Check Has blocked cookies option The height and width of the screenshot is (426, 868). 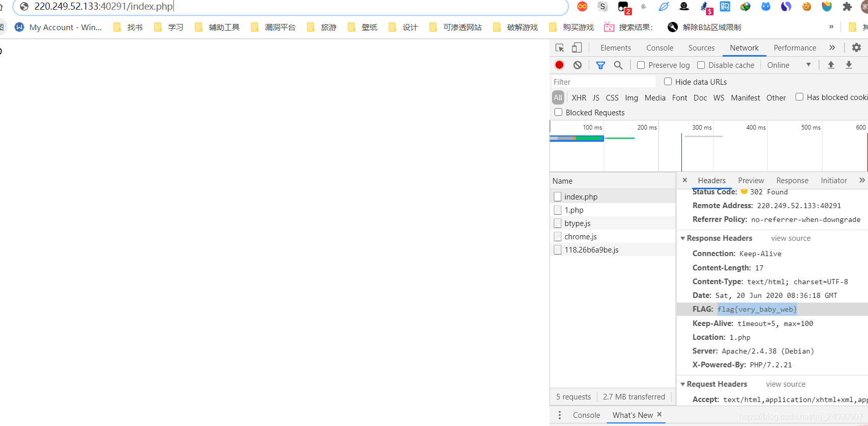pyautogui.click(x=799, y=97)
